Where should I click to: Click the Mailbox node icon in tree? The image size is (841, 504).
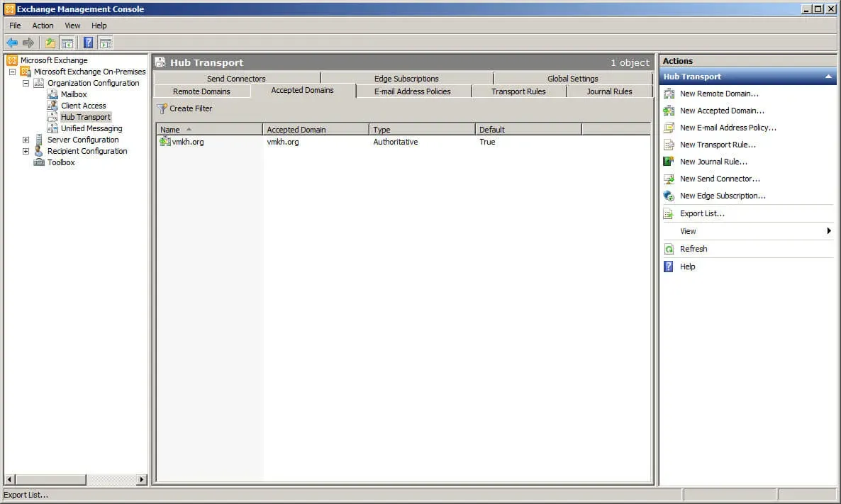tap(52, 94)
